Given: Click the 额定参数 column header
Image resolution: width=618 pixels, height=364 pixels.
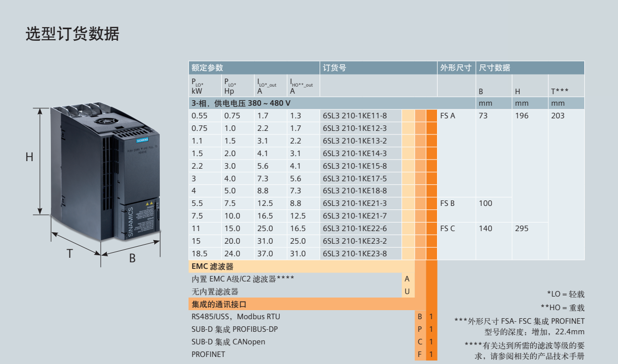Looking at the screenshot, I should pos(207,68).
